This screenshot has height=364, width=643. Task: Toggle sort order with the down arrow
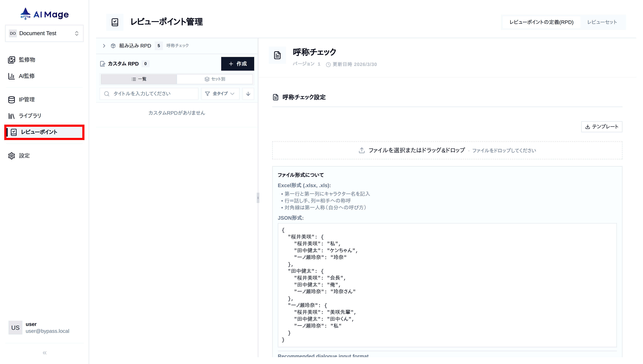pyautogui.click(x=248, y=94)
